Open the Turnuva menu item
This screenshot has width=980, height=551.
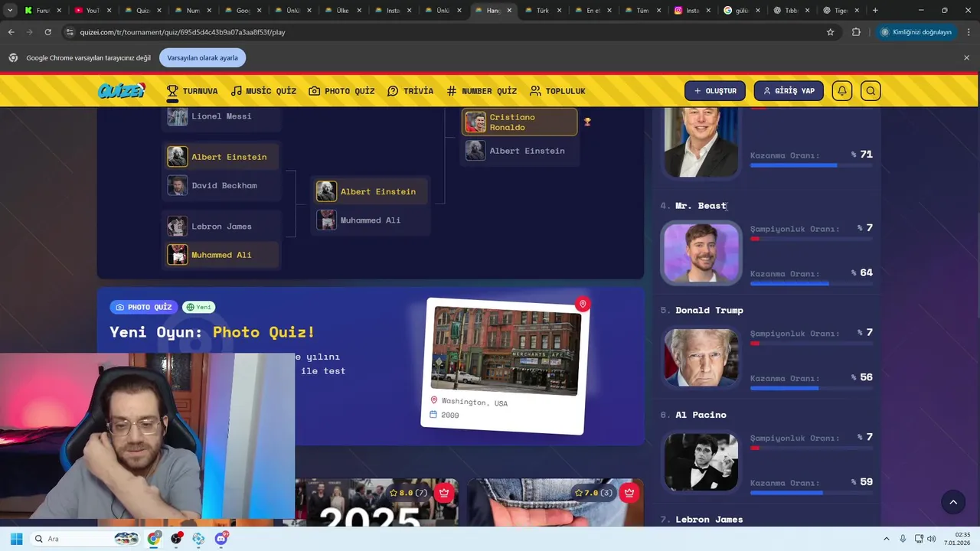point(192,91)
